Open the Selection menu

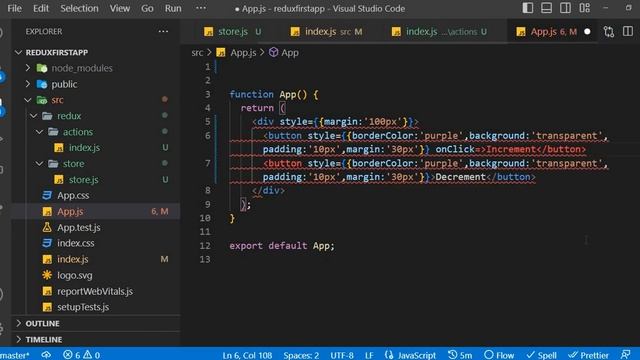point(79,8)
